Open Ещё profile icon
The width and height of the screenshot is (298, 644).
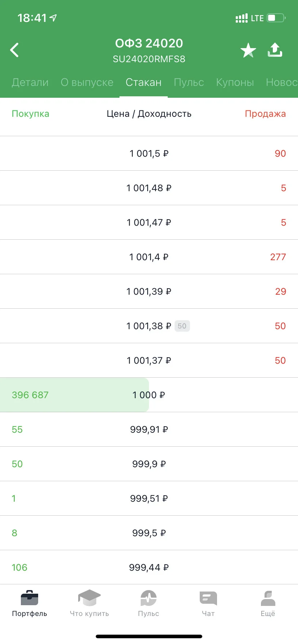click(x=268, y=598)
